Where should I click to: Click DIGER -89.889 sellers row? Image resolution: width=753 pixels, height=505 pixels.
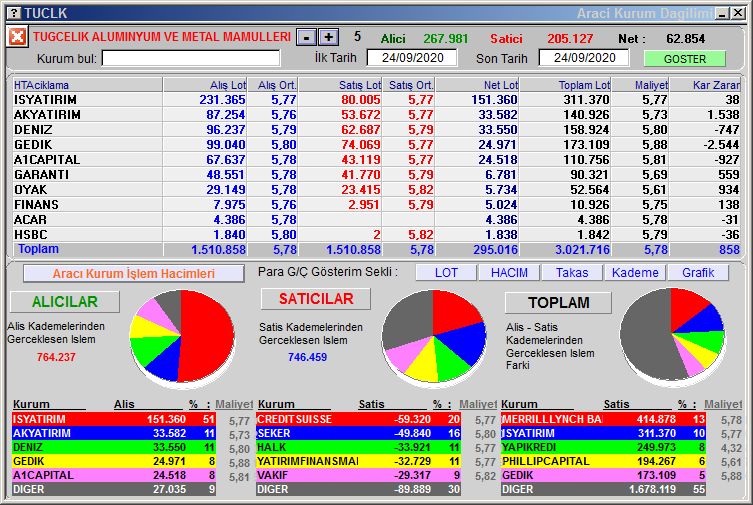pos(358,489)
